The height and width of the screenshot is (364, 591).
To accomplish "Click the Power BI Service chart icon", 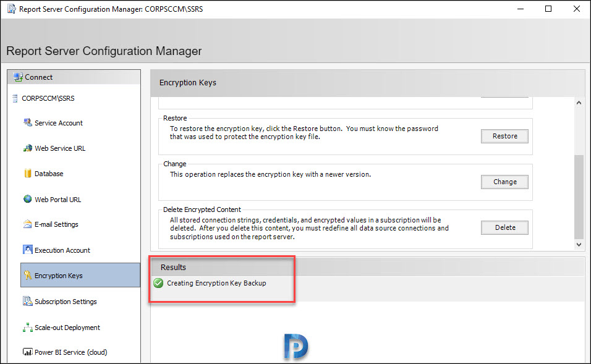I will click(x=28, y=352).
